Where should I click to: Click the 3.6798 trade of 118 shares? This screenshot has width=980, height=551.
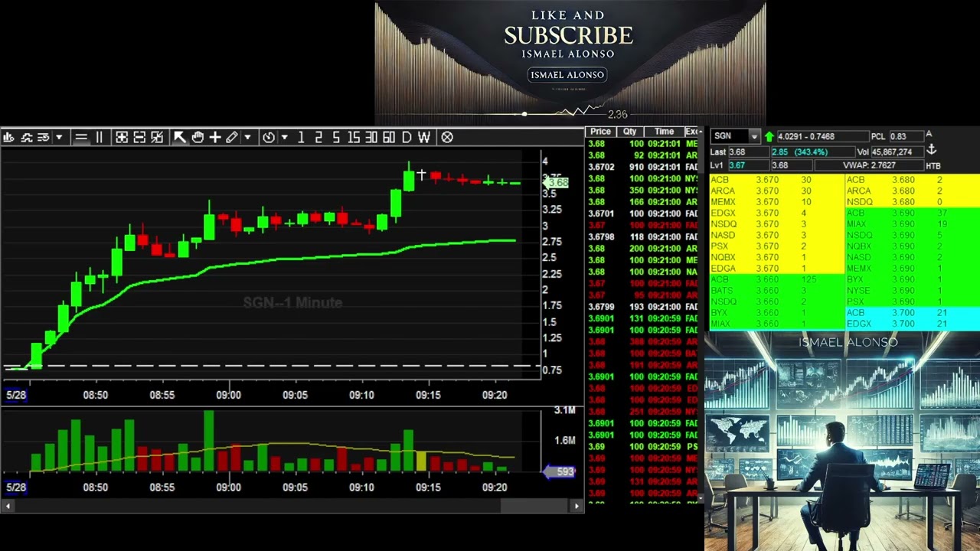[643, 236]
